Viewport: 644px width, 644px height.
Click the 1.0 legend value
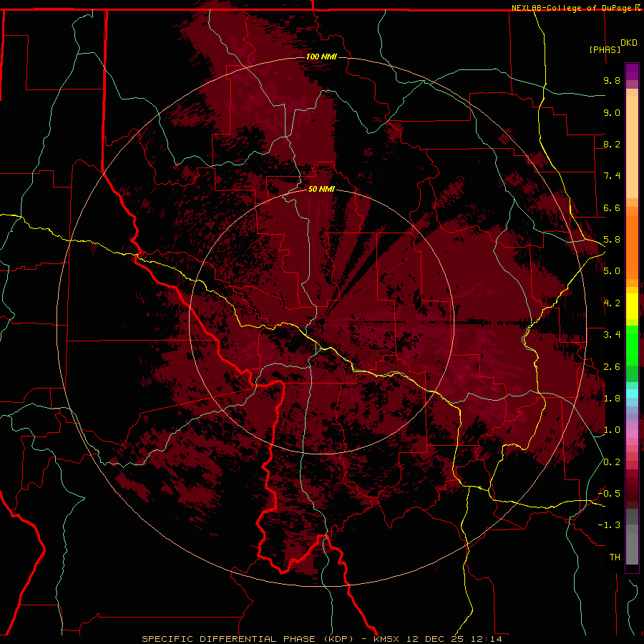(x=612, y=430)
